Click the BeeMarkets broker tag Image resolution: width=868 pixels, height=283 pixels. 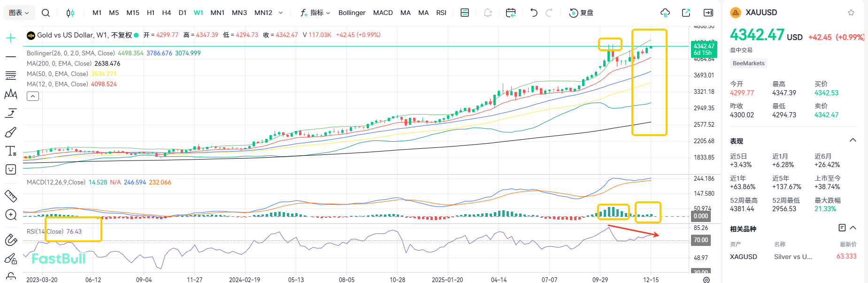749,63
